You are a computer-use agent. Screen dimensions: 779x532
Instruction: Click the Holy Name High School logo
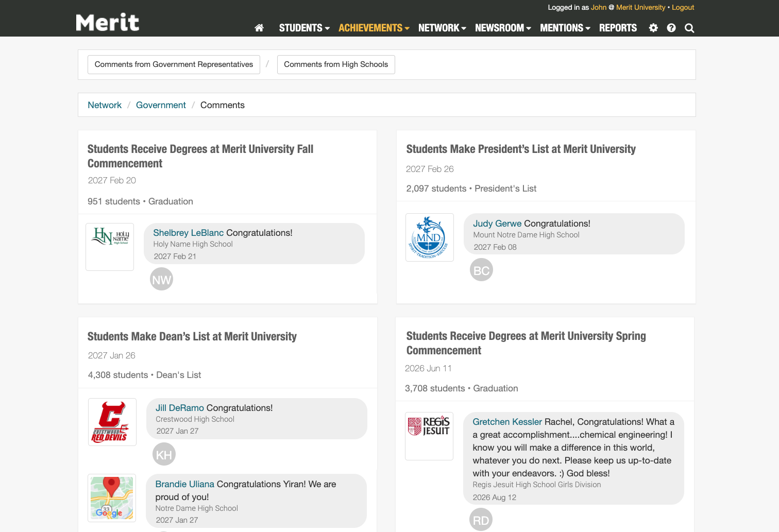point(109,247)
